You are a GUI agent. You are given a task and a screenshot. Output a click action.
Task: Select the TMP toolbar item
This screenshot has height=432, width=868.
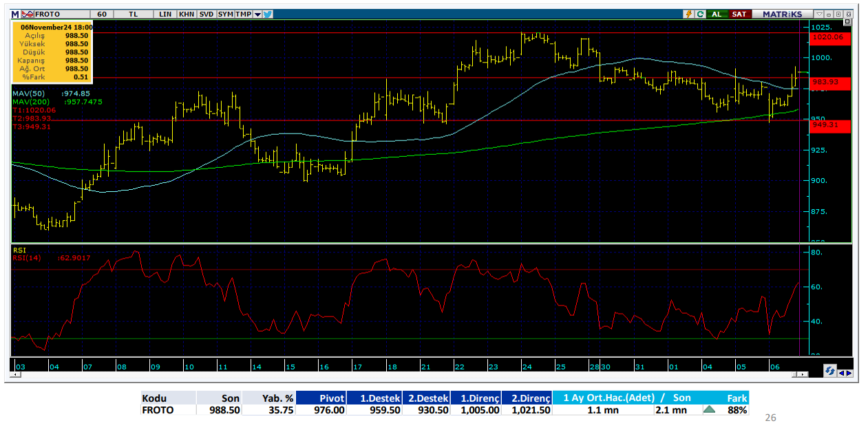pyautogui.click(x=243, y=14)
